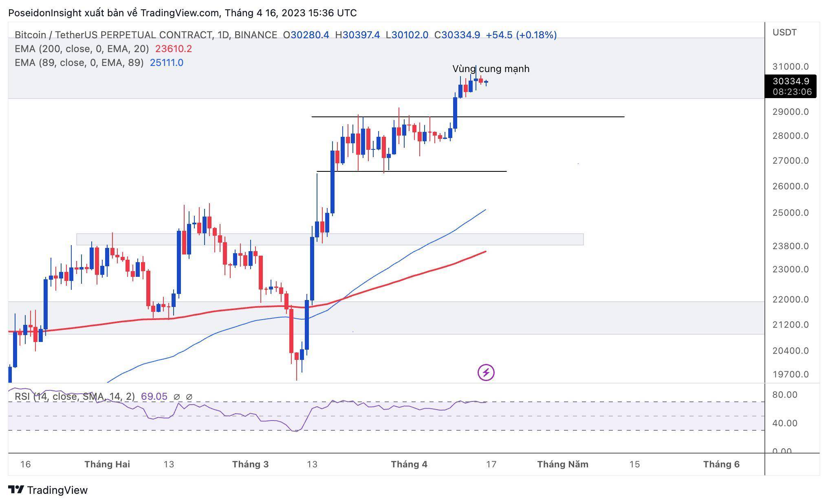Click the purple lightning bolt event icon
This screenshot has height=504, width=828.
(486, 372)
